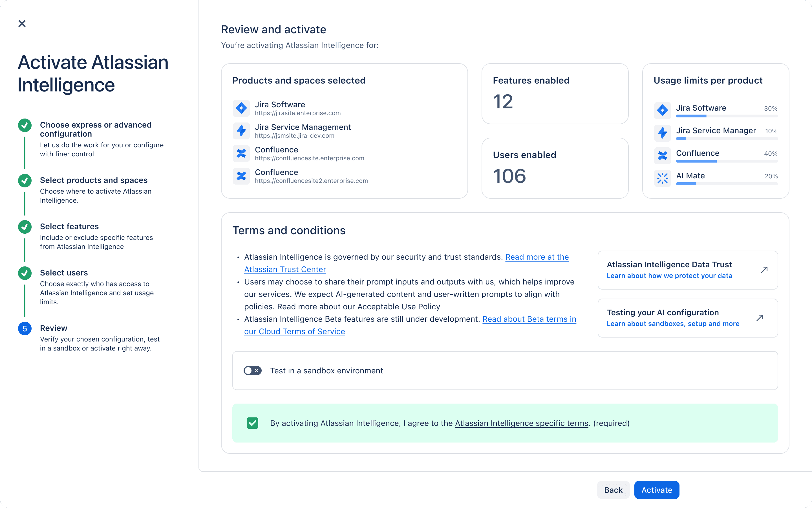Click Jira Software icon in usage limits
The height and width of the screenshot is (508, 812).
coord(662,110)
